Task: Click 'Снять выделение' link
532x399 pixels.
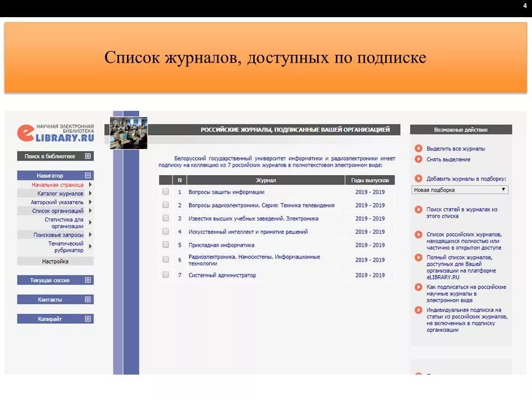Action: point(448,159)
